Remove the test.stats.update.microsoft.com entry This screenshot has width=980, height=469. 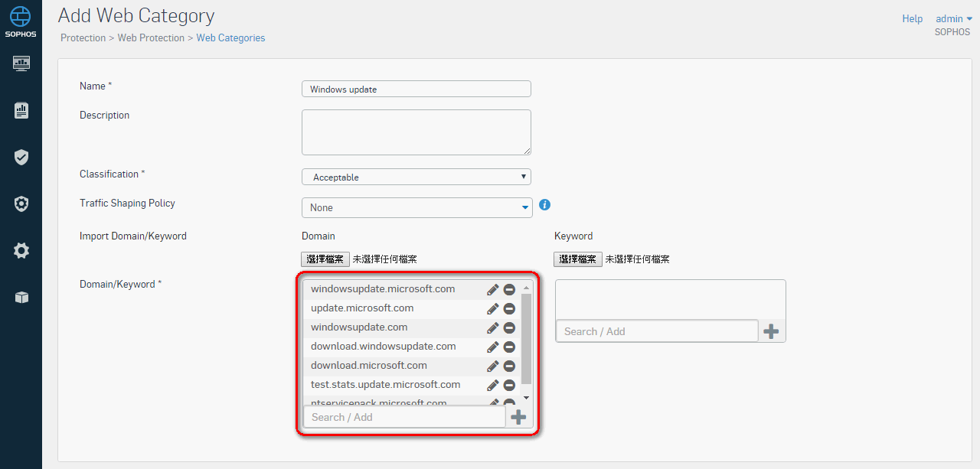tap(509, 385)
